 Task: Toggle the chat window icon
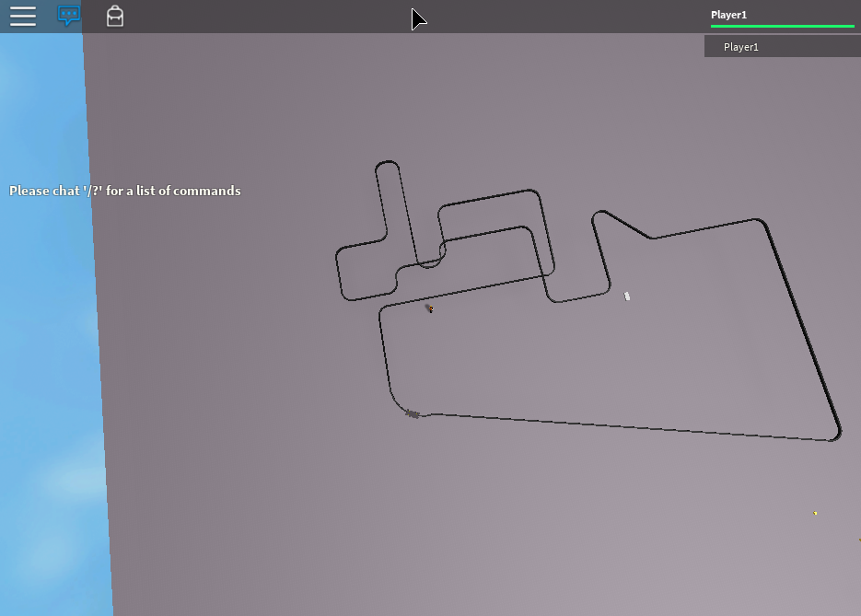(69, 16)
